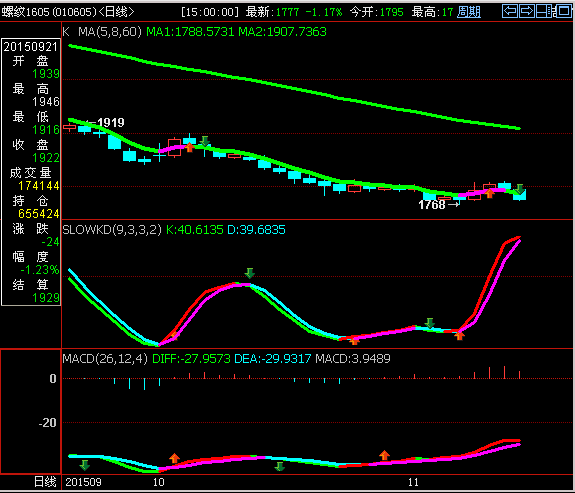Click the 螺纹1605 contract title
575x493 pixels.
pos(25,12)
